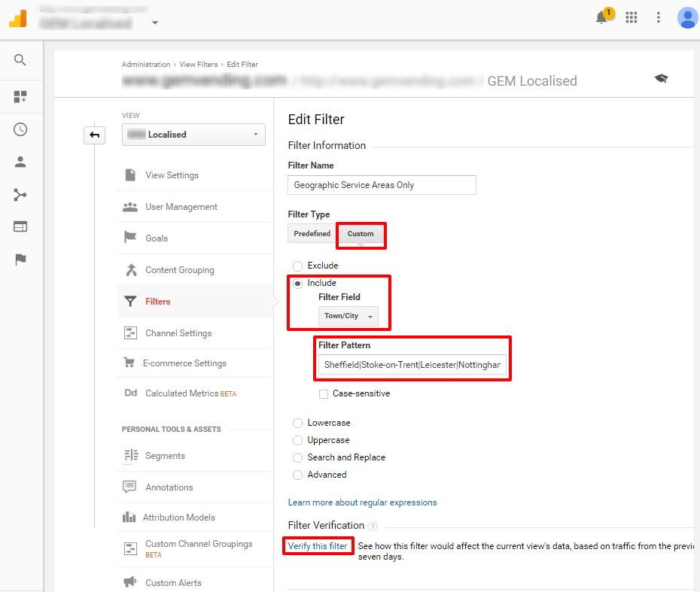
Task: Click Verify this filter
Action: 318,545
